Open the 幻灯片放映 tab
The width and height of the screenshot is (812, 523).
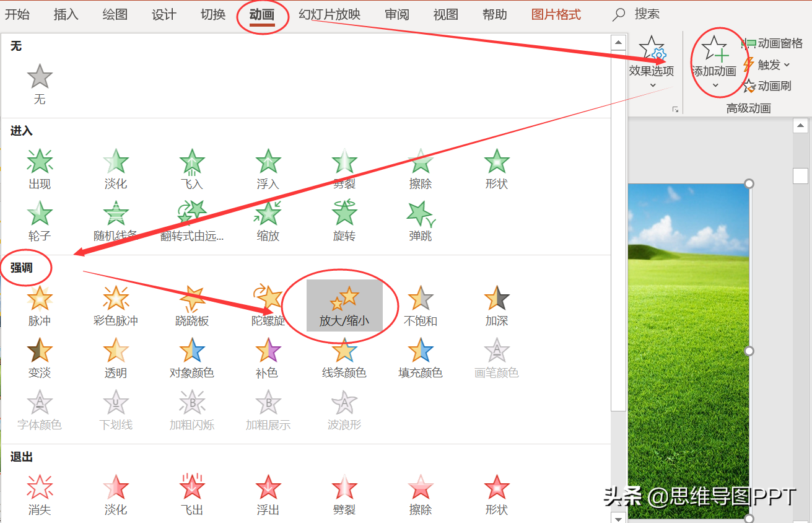coord(330,14)
